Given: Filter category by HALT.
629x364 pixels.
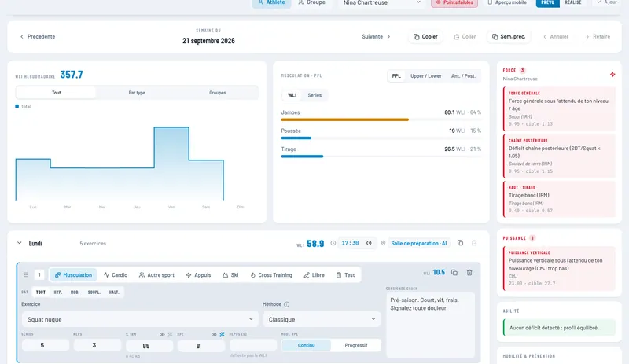Looking at the screenshot, I should point(114,292).
